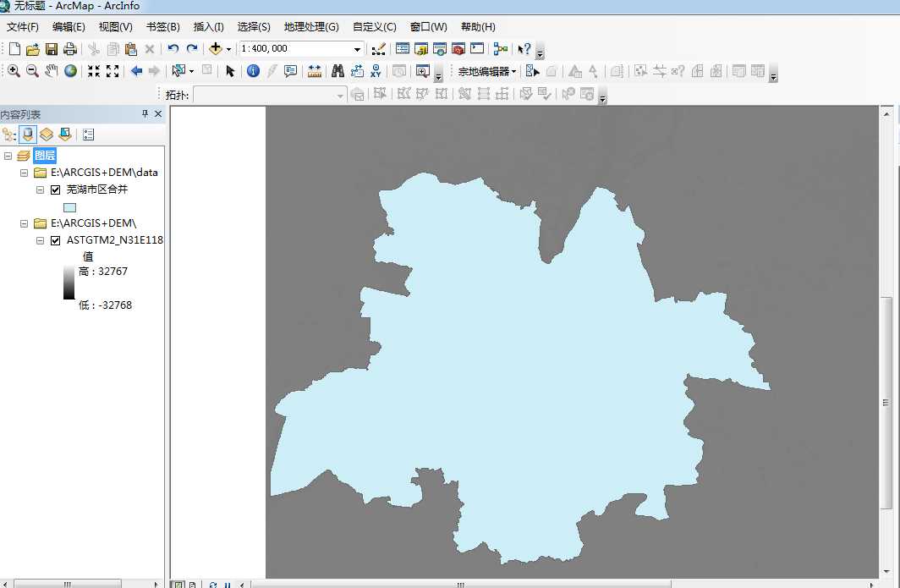The width and height of the screenshot is (900, 588).
Task: Open the 文件(F) menu
Action: click(22, 27)
